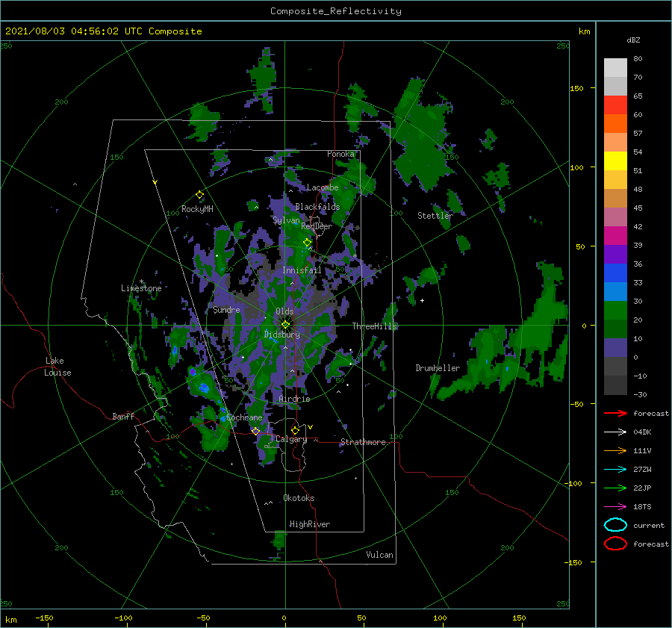This screenshot has width=672, height=628.
Task: Click the yellow diamond marker above Calgary
Action: (x=295, y=430)
